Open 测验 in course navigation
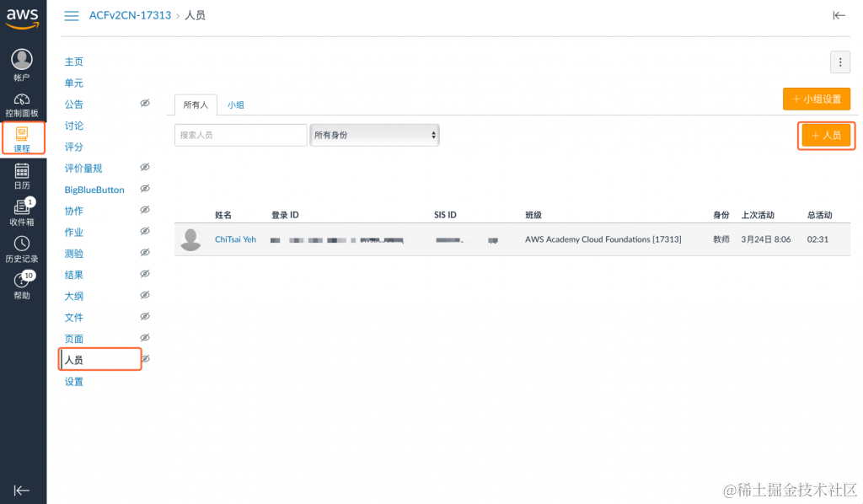The width and height of the screenshot is (863, 504). (74, 254)
